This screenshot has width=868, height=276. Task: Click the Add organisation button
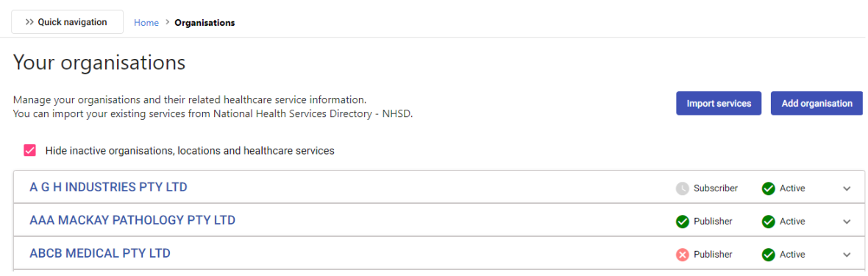[817, 104]
